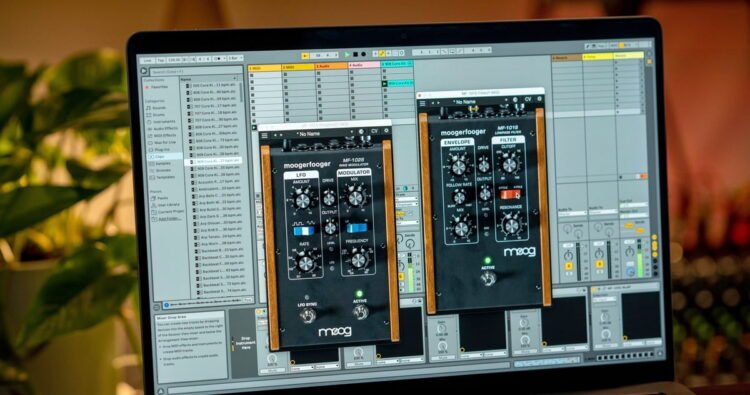Screen dimensions: 750x395
Task: Collapse the info view with bottom-left triangle
Action: pos(161,390)
